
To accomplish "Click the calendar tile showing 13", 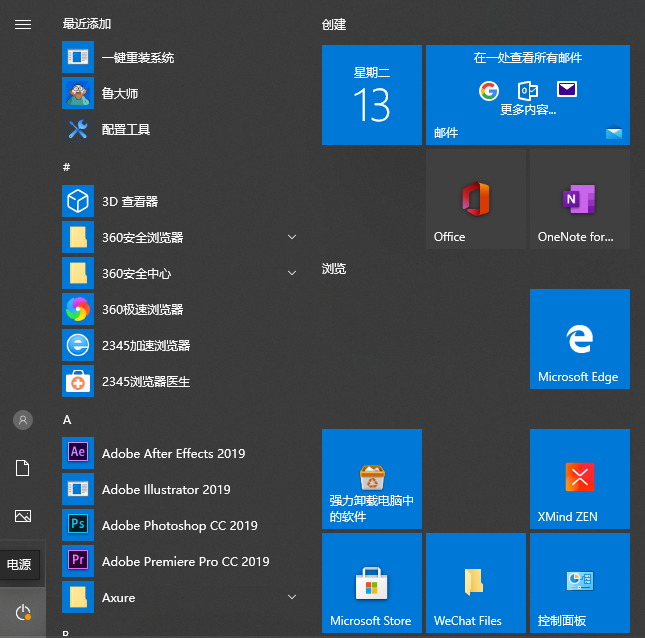I will (371, 95).
